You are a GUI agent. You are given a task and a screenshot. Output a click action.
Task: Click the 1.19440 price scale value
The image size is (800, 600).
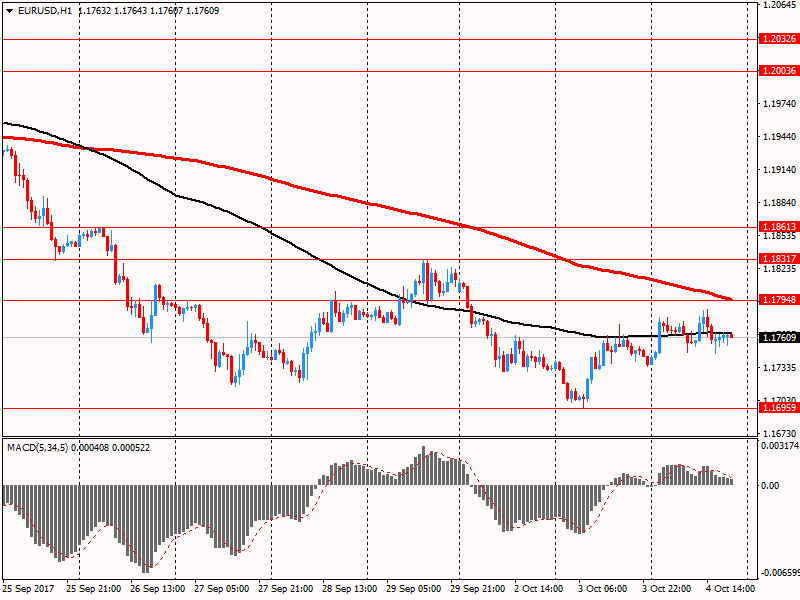pos(779,137)
